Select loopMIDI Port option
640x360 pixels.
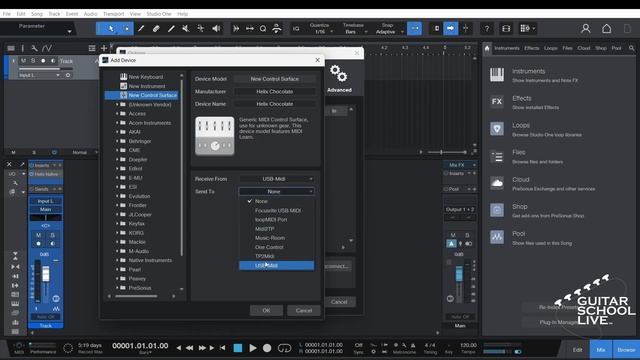(276, 220)
